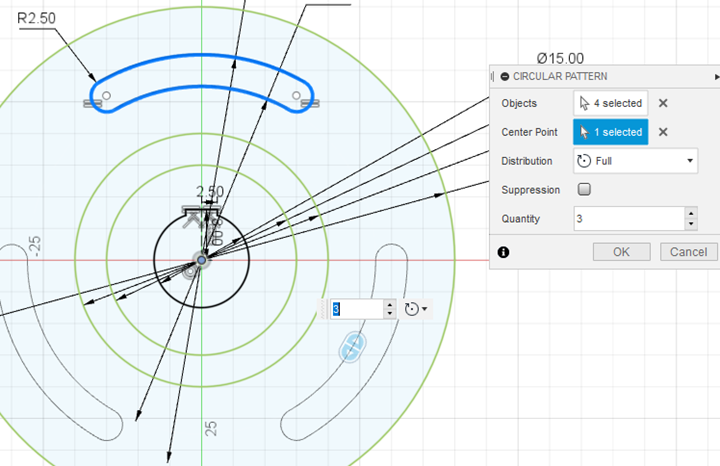Click the blue pattern manipulator handle on canvas

click(x=351, y=346)
